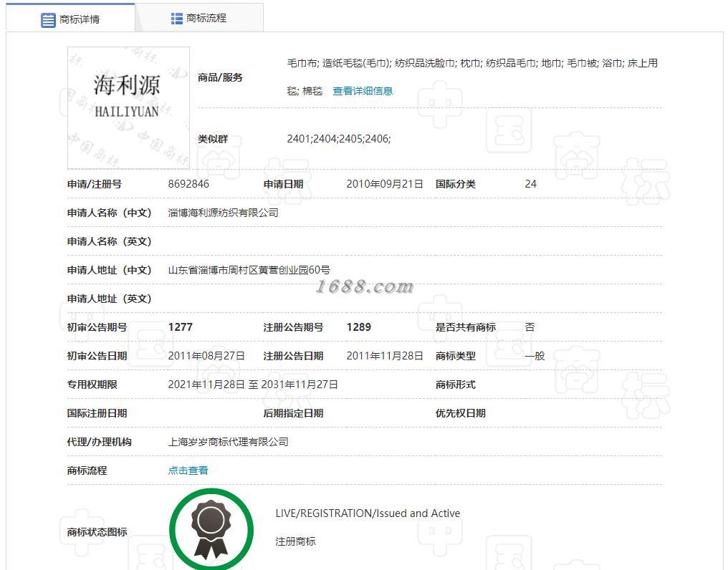The image size is (728, 570).
Task: Click the 代理/办理机构 label
Action: (x=100, y=442)
